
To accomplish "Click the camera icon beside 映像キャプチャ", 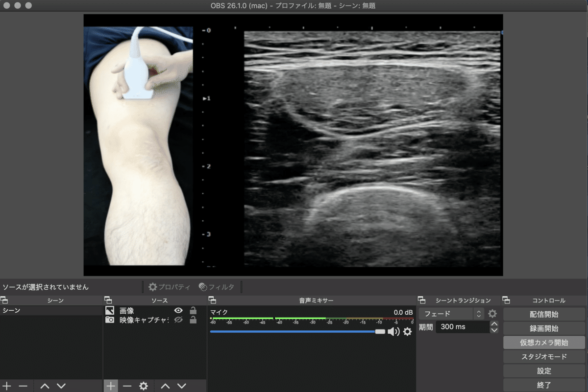I will 110,320.
